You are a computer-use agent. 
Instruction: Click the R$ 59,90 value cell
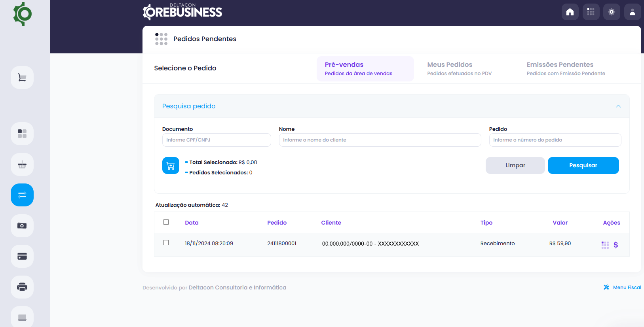[560, 244]
